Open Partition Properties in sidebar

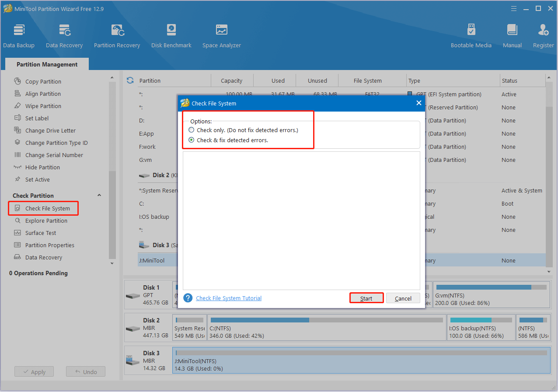point(50,245)
